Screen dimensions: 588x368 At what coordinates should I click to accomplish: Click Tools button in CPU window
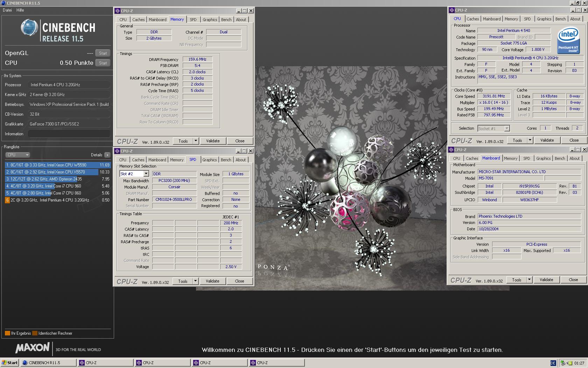click(517, 140)
